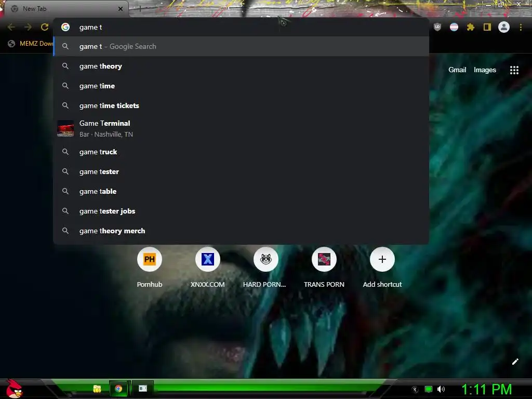This screenshot has width=532, height=399.
Task: Click the green monitor tray icon
Action: point(428,389)
